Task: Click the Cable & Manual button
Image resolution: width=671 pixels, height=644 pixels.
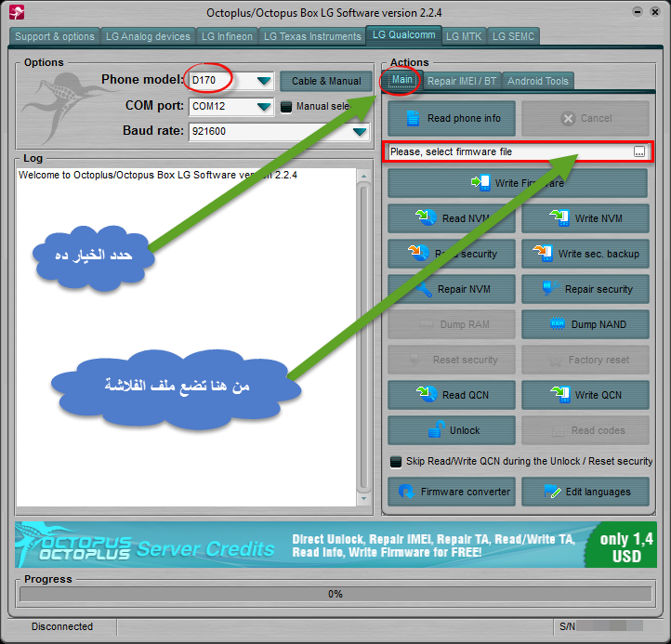Action: [x=326, y=81]
